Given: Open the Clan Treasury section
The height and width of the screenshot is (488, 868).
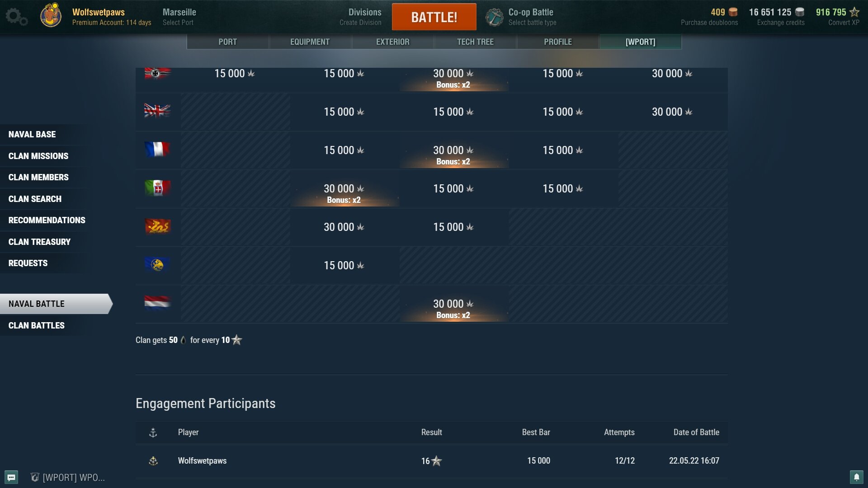Looking at the screenshot, I should pyautogui.click(x=40, y=242).
